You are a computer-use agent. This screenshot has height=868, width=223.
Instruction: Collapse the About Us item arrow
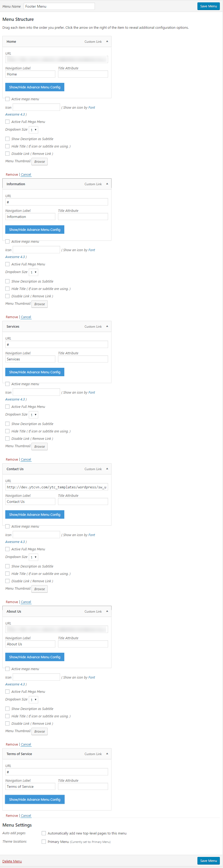point(107,611)
